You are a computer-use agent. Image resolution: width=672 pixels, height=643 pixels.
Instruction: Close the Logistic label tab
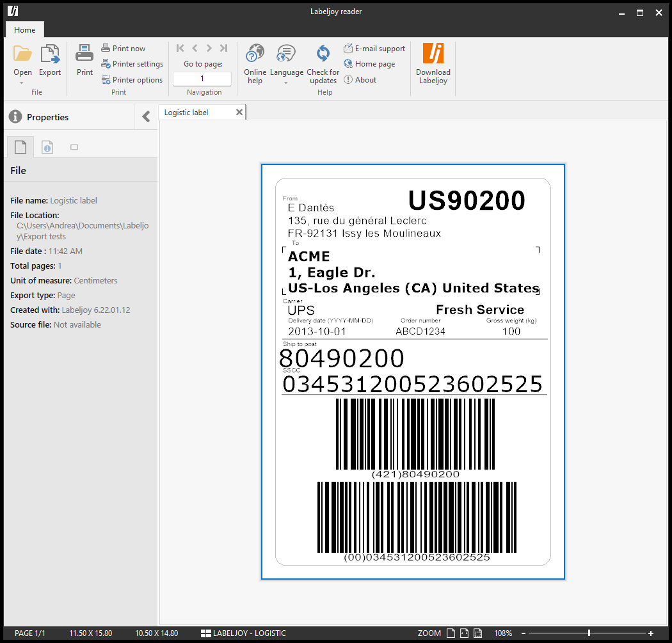[x=239, y=112]
